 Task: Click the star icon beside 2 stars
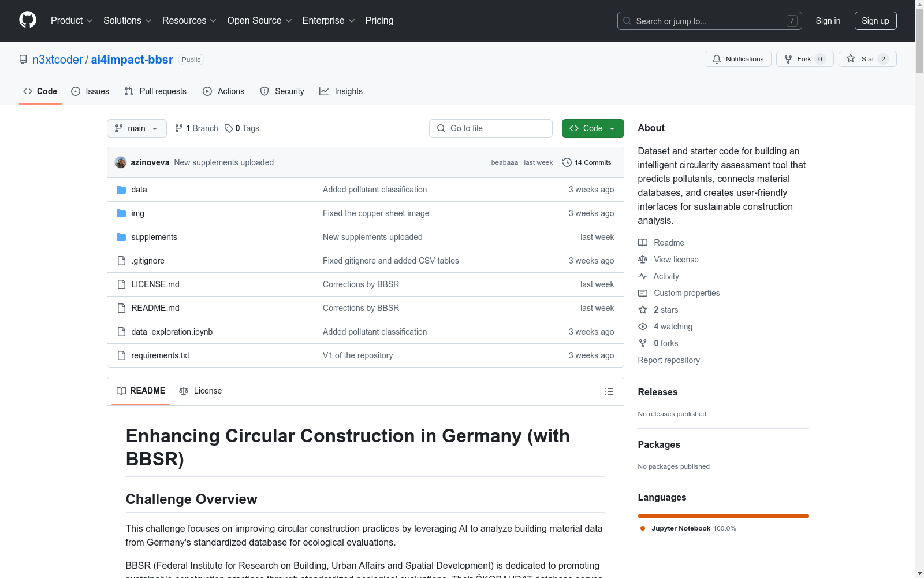click(x=643, y=310)
